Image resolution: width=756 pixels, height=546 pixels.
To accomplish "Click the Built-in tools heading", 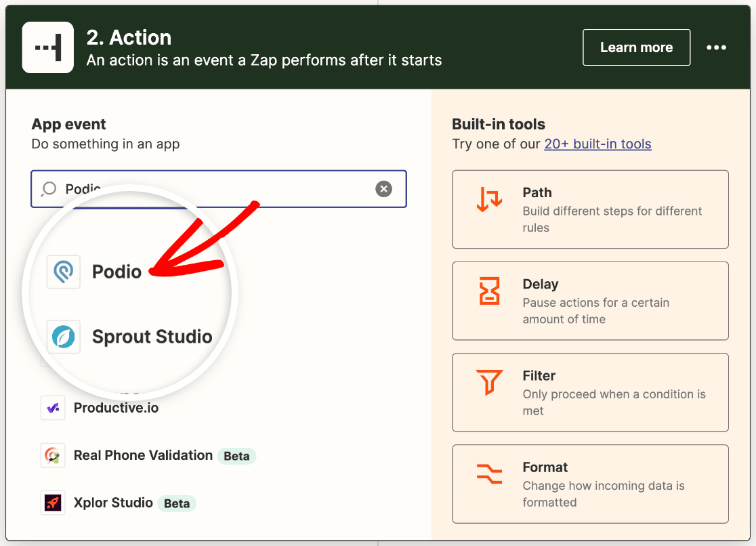I will tap(498, 124).
